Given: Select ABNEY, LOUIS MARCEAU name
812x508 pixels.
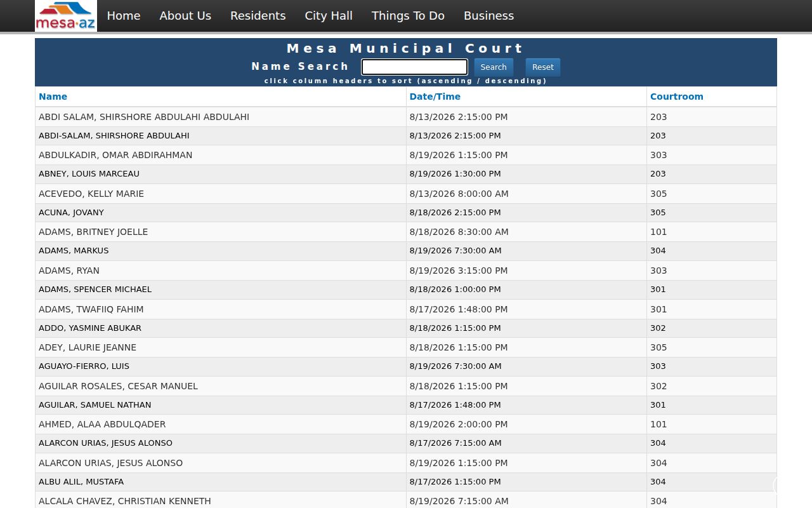Looking at the screenshot, I should (x=89, y=174).
